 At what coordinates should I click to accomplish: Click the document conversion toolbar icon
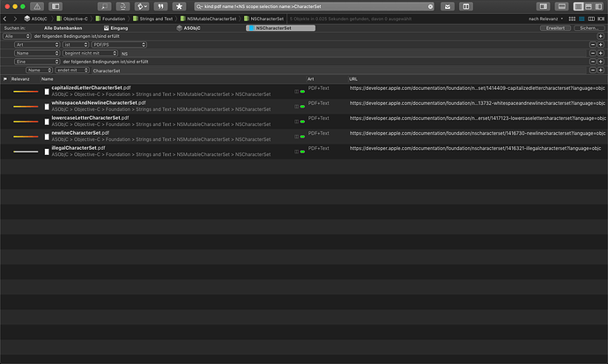click(122, 6)
